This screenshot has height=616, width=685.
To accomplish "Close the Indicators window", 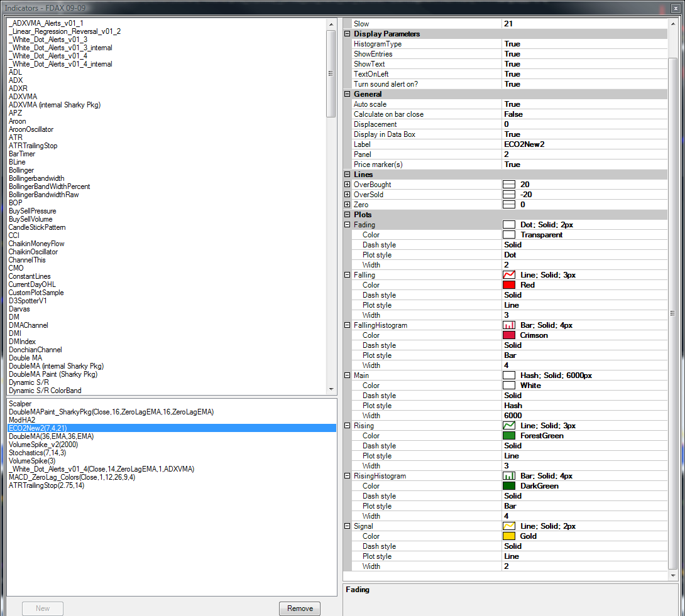I will (x=675, y=8).
